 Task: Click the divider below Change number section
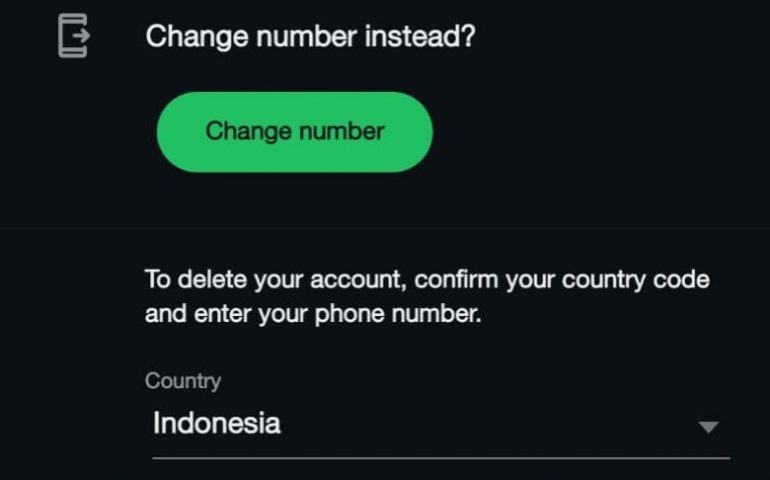(385, 228)
